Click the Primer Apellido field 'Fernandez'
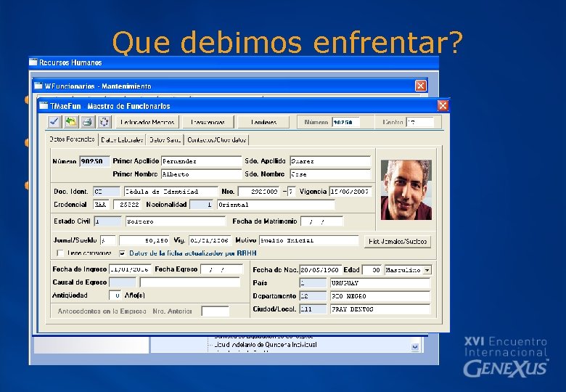566x392 pixels. coord(201,161)
